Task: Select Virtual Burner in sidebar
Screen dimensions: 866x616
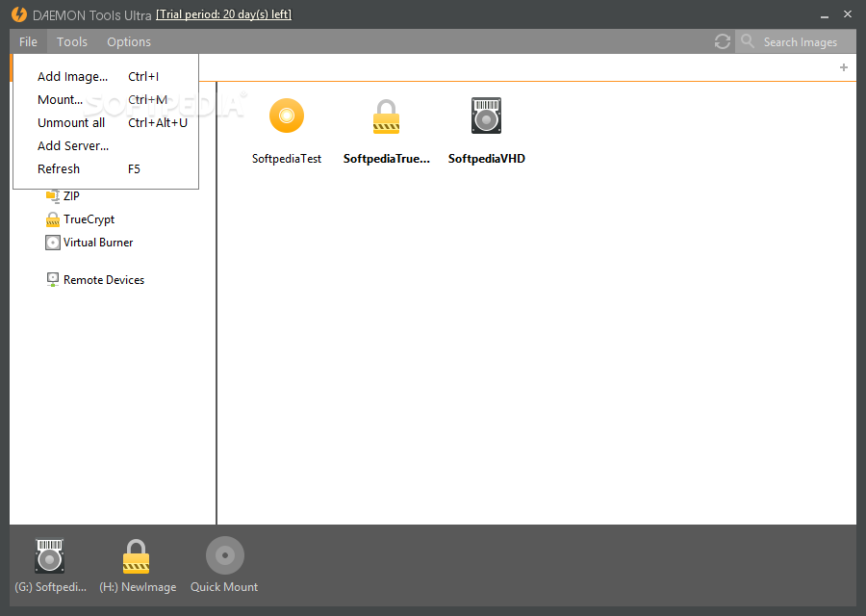Action: coord(98,243)
